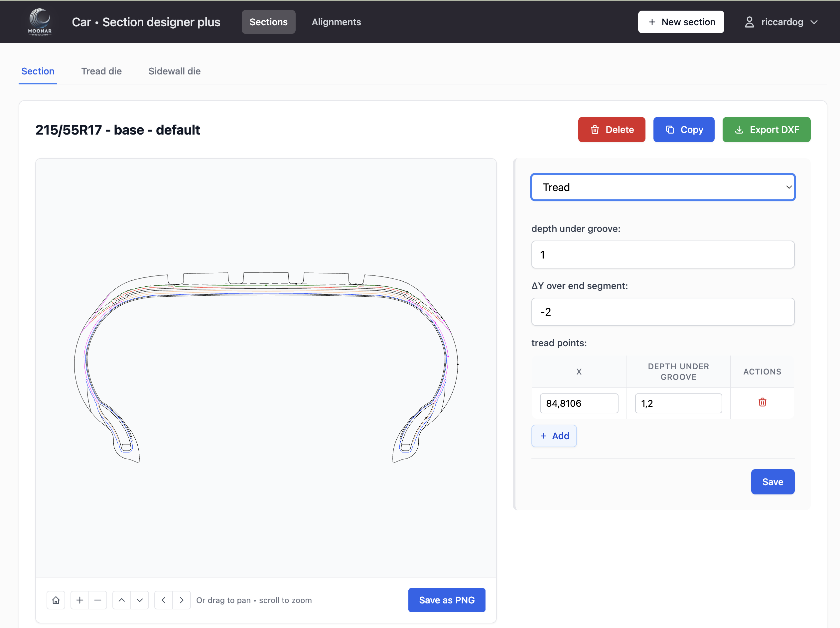Reset the canvas view with the home icon
Screen dimensions: 840x628
point(56,600)
